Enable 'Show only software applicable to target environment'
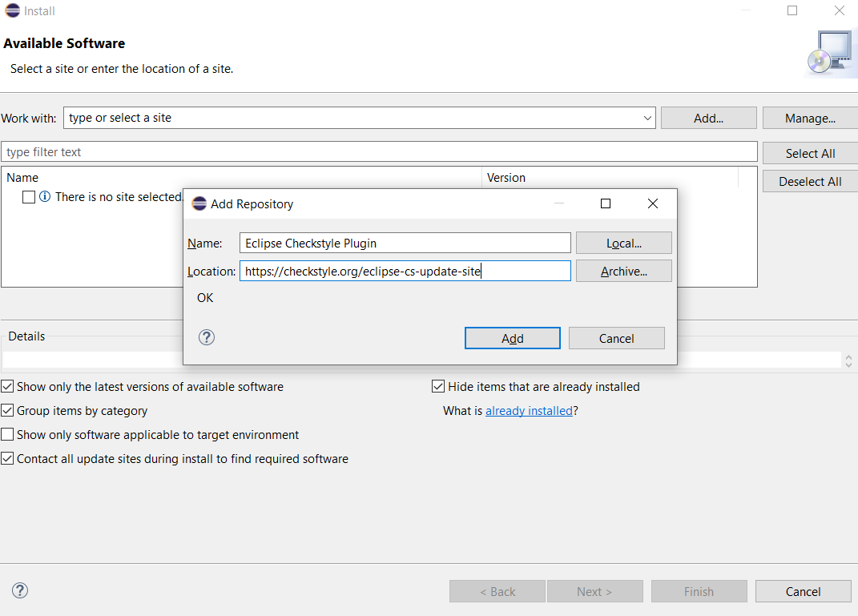Image resolution: width=858 pixels, height=616 pixels. click(7, 434)
